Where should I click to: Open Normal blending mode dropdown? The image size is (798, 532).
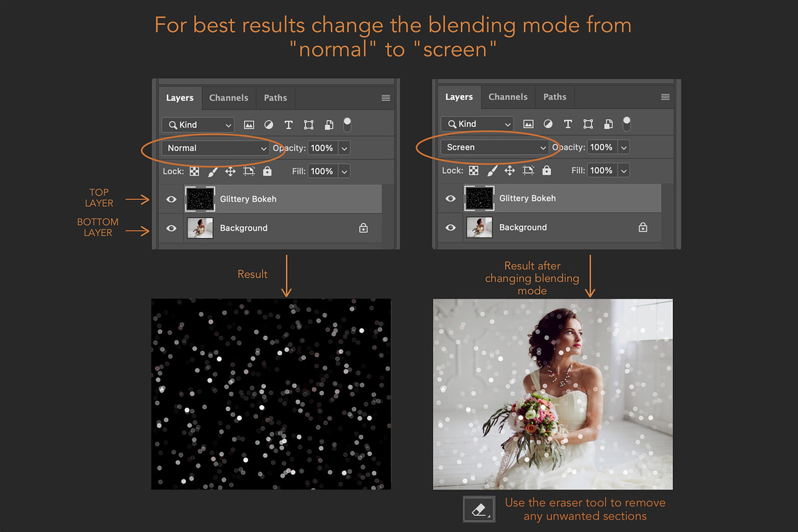215,148
